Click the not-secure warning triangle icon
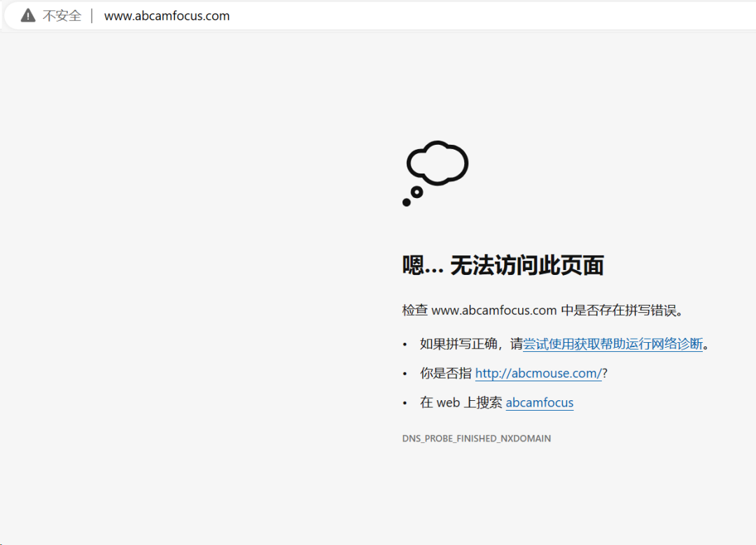The height and width of the screenshot is (545, 756). click(28, 15)
